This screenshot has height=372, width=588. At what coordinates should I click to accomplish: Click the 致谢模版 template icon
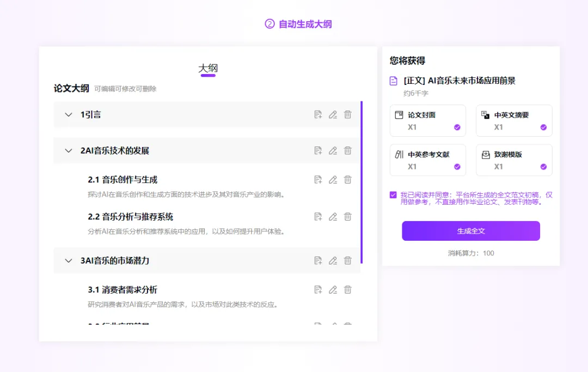pyautogui.click(x=486, y=155)
